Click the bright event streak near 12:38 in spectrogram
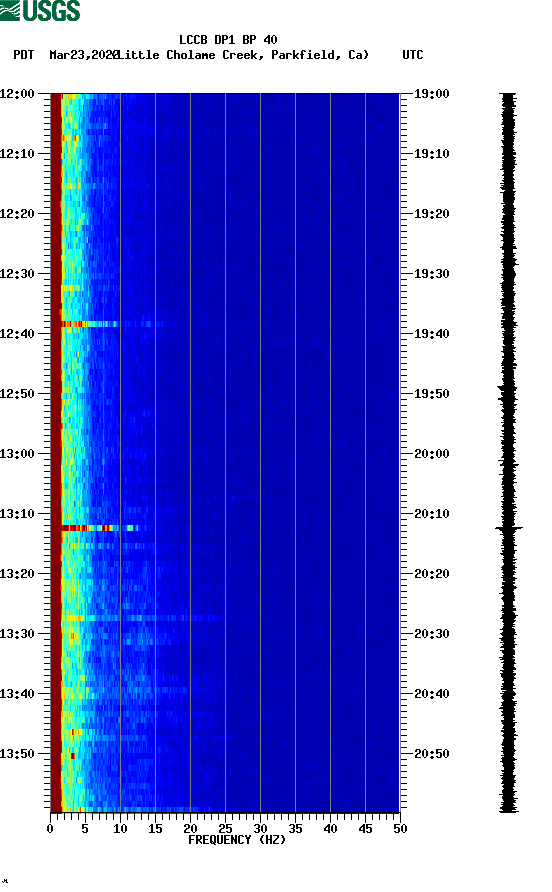This screenshot has width=552, height=892. click(89, 324)
